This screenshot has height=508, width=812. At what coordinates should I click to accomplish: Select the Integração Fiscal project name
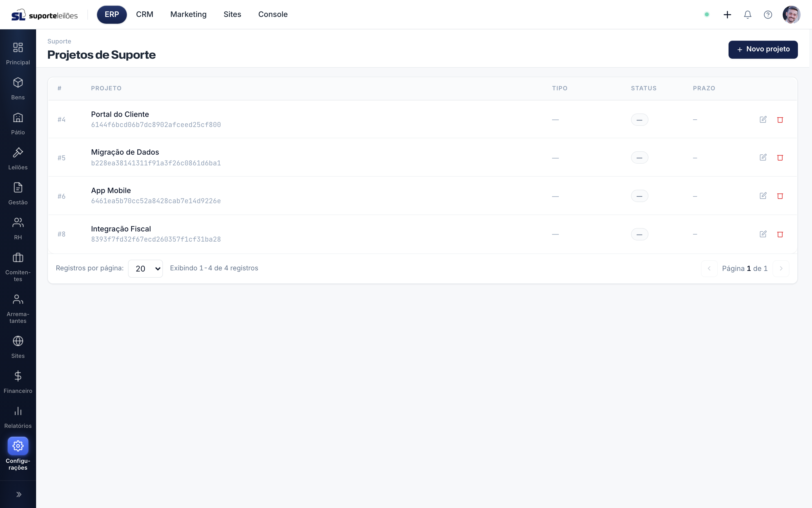[x=121, y=229]
